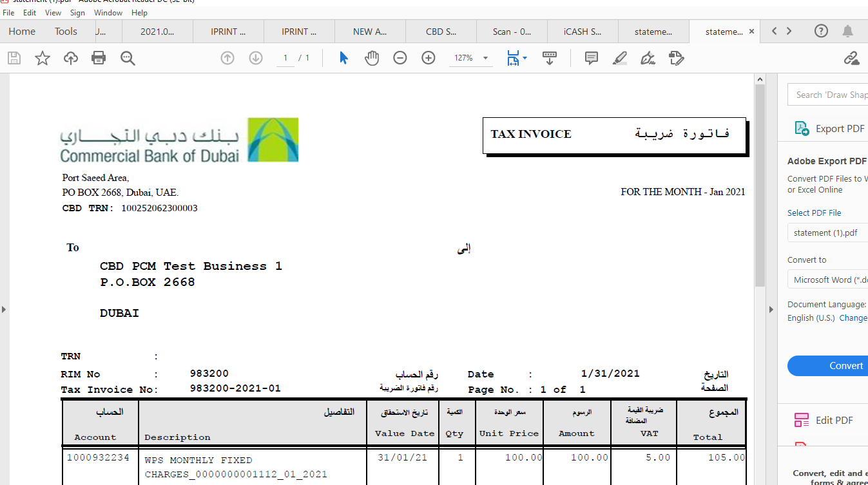Show more document tabs with right chevron
The image size is (868, 485).
click(x=789, y=31)
